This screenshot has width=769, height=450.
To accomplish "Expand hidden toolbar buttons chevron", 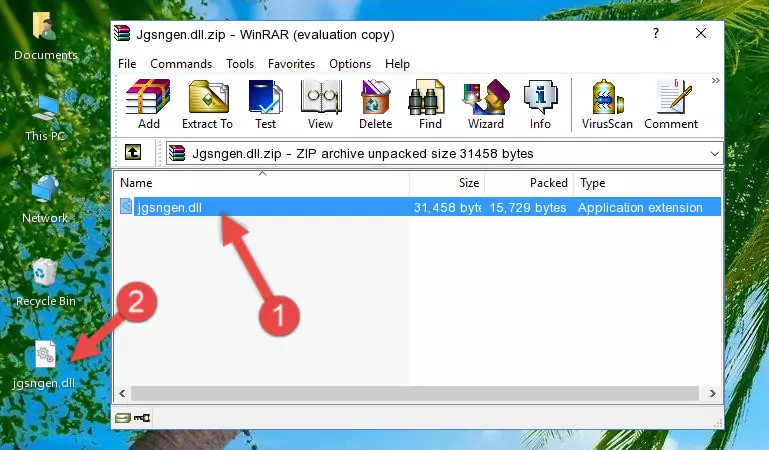I will [x=716, y=80].
